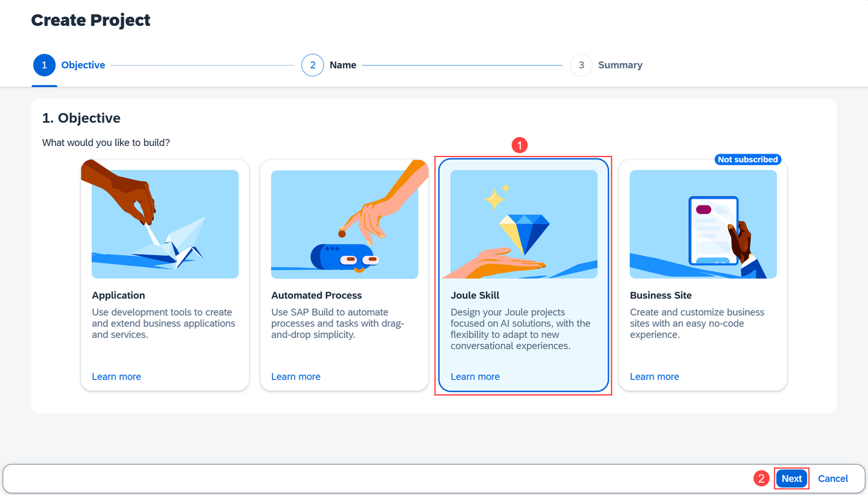The image size is (868, 495).
Task: Click the Not subscribed badge
Action: click(x=747, y=160)
